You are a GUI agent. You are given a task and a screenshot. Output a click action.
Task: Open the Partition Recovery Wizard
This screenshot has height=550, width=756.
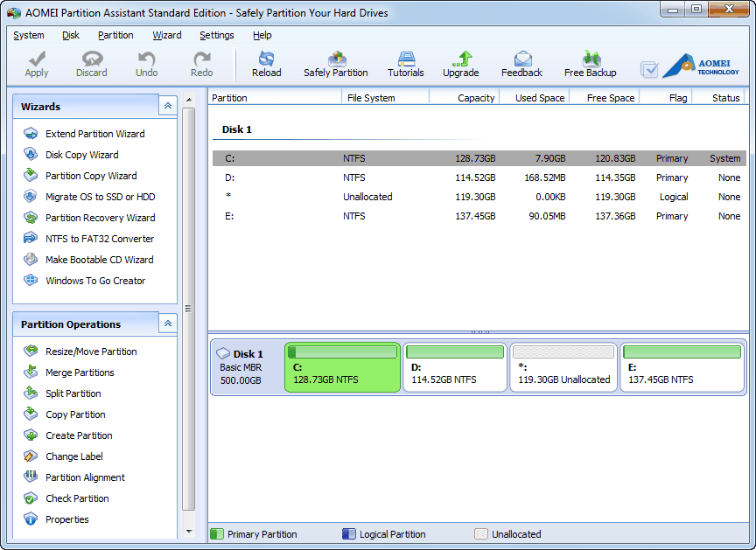pyautogui.click(x=89, y=218)
